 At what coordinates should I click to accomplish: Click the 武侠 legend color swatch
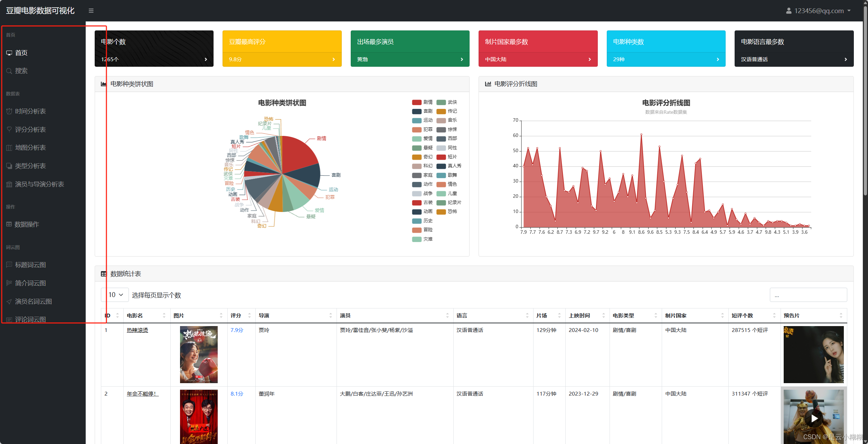441,102
